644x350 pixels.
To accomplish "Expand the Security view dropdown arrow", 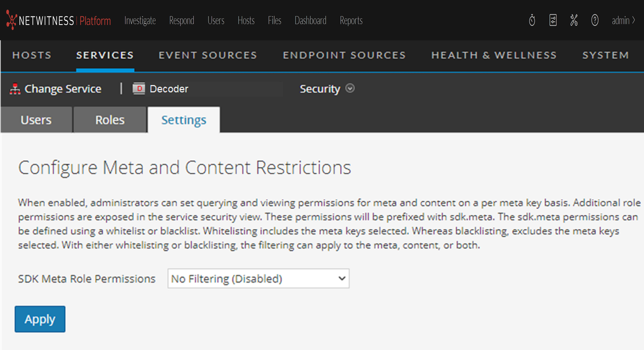I will click(x=350, y=88).
